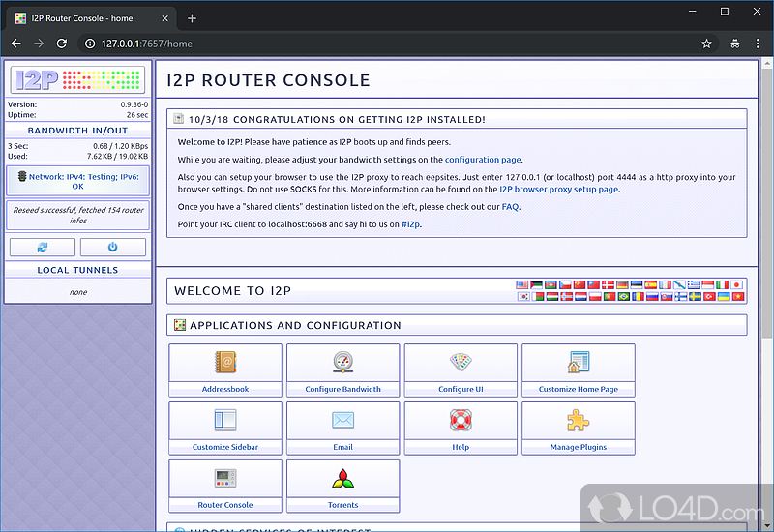Open the Manage Plugins puzzle icon

[x=578, y=420]
